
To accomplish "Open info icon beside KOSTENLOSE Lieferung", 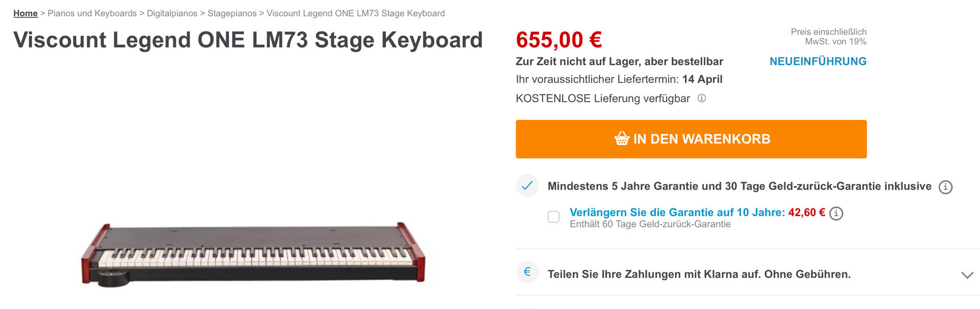I will click(x=702, y=98).
